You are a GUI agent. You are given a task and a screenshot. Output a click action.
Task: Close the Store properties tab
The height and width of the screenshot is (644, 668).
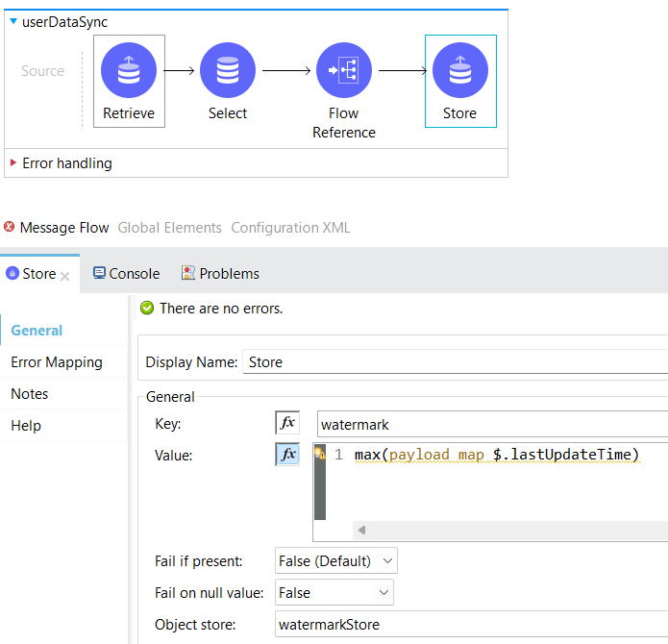pyautogui.click(x=64, y=277)
